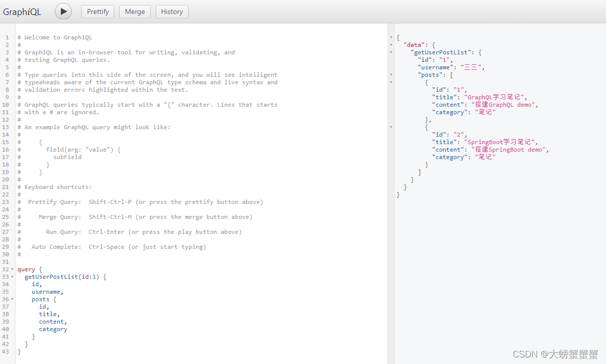Click the Prettify button
Image resolution: width=606 pixels, height=364 pixels.
(98, 11)
